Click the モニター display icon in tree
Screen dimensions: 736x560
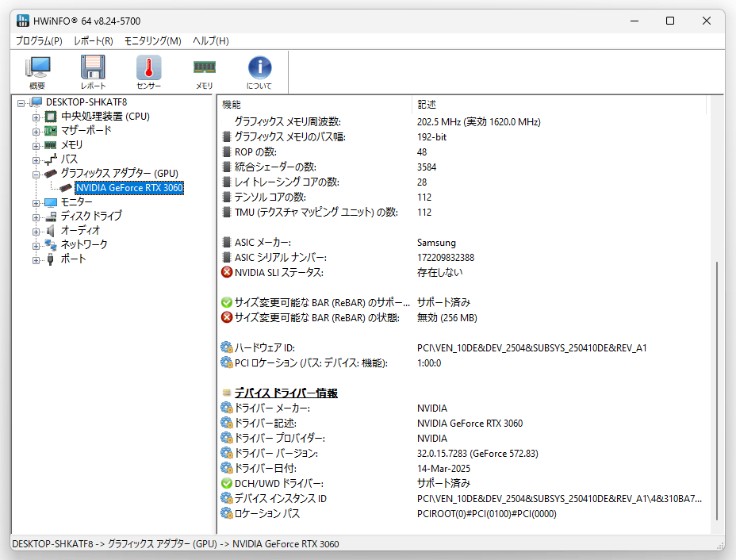(x=51, y=202)
